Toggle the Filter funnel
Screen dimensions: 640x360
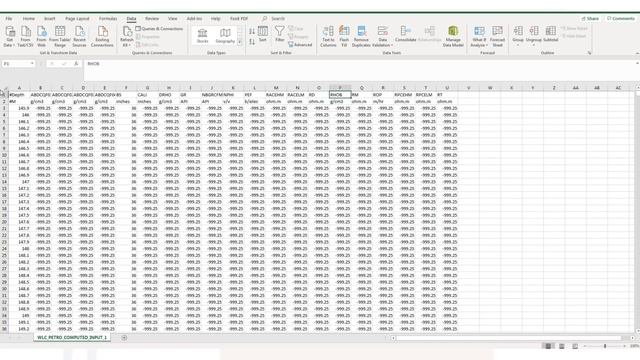tap(280, 34)
